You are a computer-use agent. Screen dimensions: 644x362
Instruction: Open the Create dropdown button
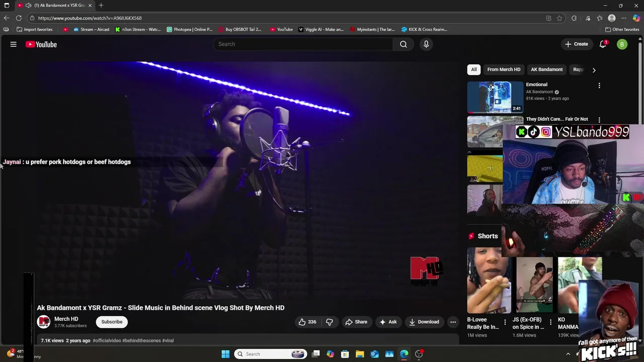pos(577,44)
